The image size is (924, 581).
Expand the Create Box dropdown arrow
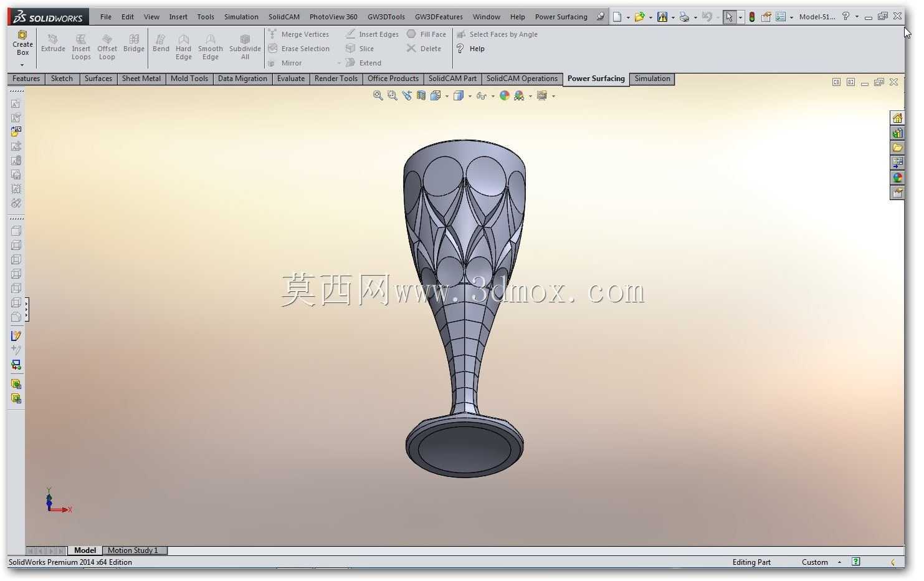point(22,65)
